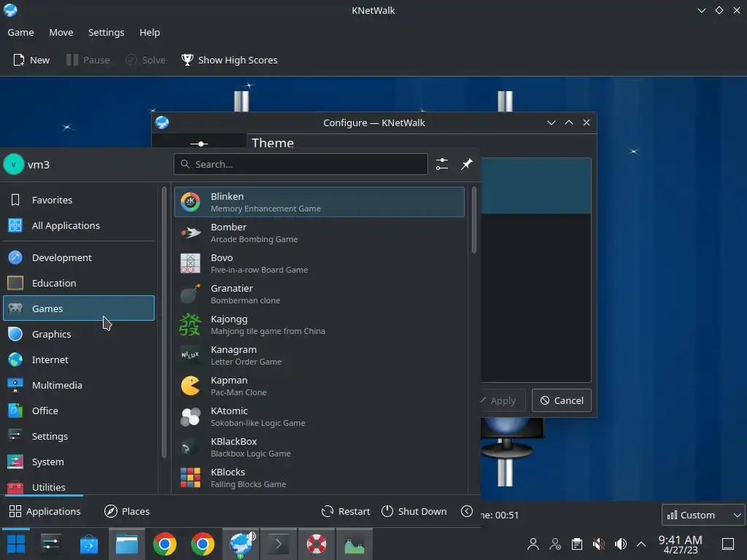Screen dimensions: 747x560
Task: Click the vm3 user avatar
Action: [13, 165]
